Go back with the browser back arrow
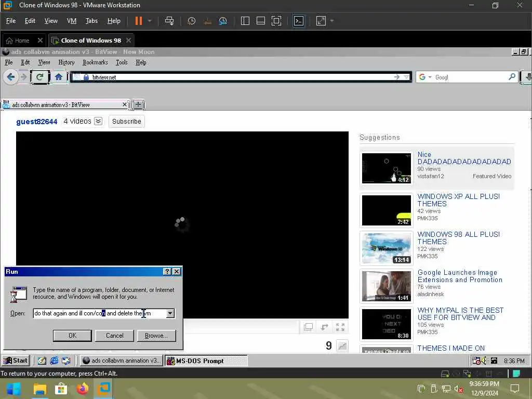532x399 pixels. [x=10, y=77]
